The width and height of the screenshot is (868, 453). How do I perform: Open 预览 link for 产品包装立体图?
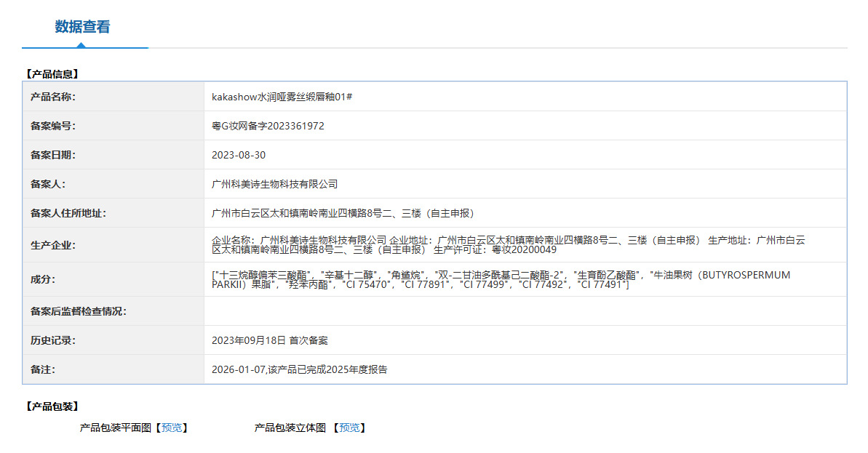coord(349,428)
